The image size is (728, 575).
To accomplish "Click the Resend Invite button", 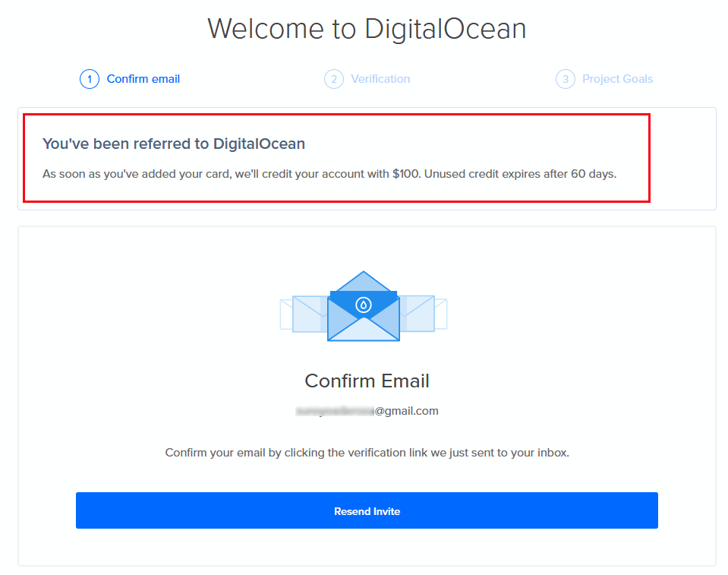I will coord(367,510).
